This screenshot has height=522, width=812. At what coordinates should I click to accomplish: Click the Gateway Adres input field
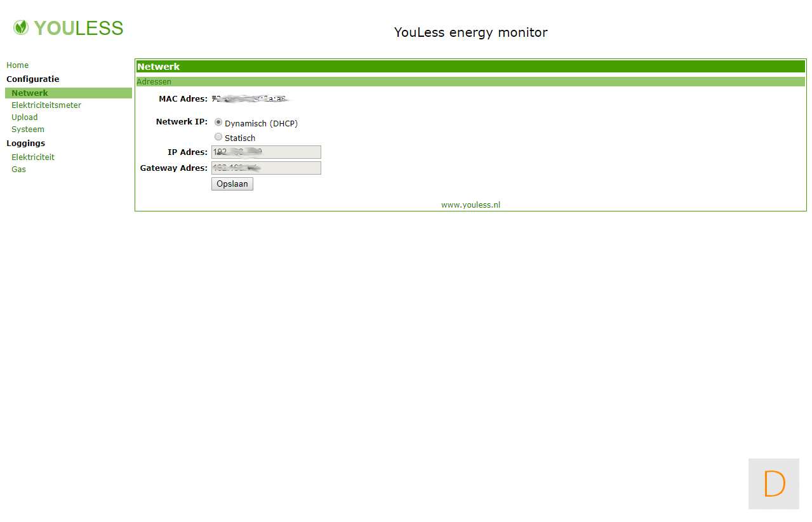point(266,168)
